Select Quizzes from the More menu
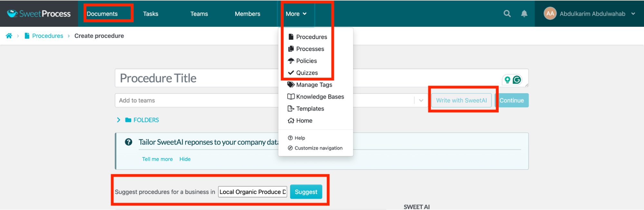The image size is (644, 210). [307, 73]
